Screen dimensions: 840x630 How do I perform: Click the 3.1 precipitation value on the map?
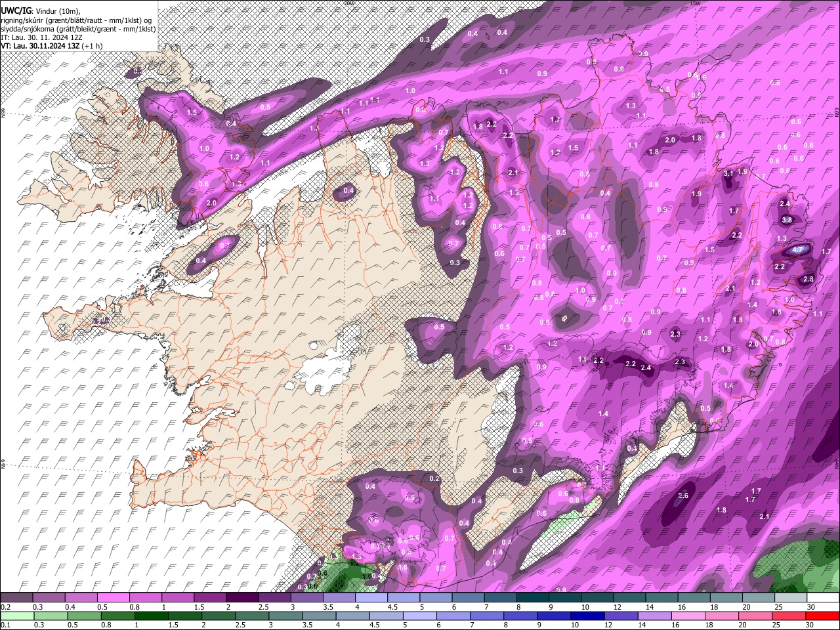point(728,174)
